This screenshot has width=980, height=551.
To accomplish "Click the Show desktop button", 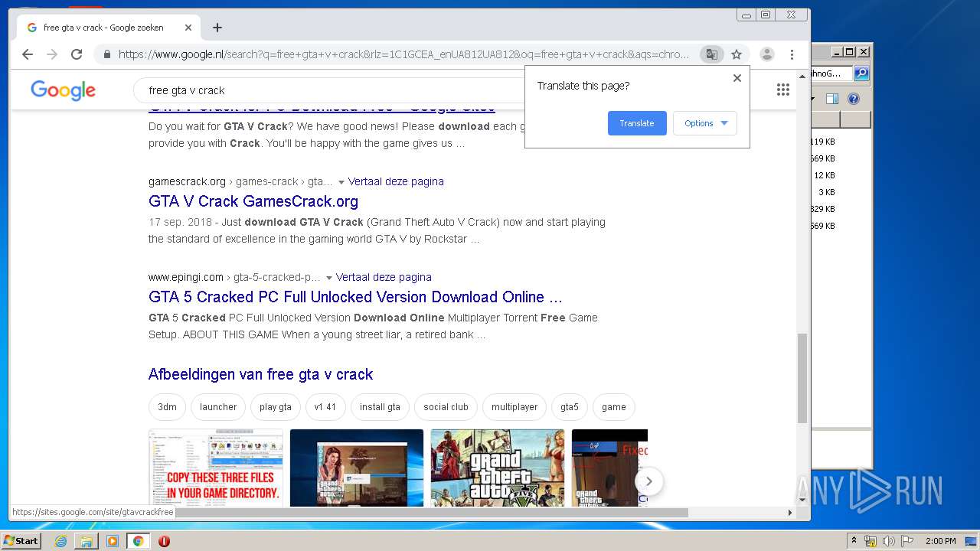I will [971, 541].
